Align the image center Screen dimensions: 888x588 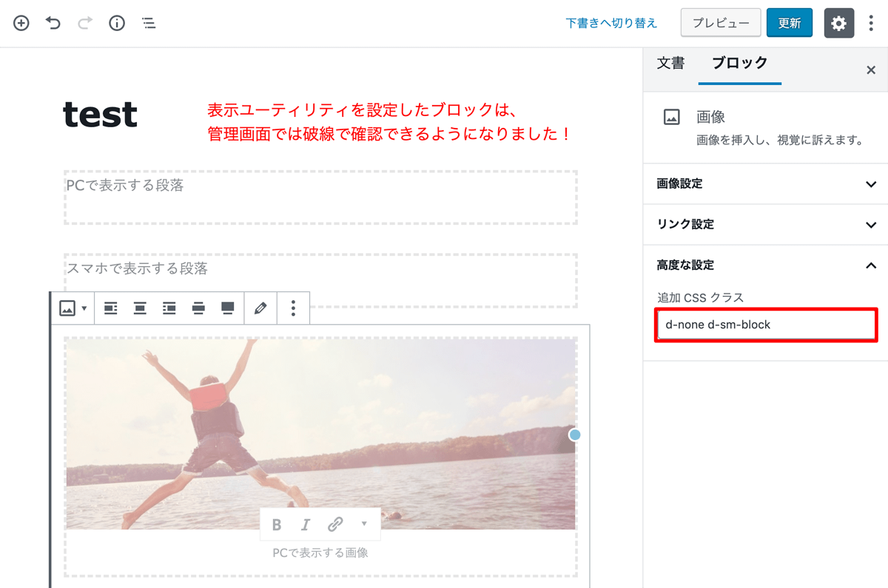click(140, 308)
